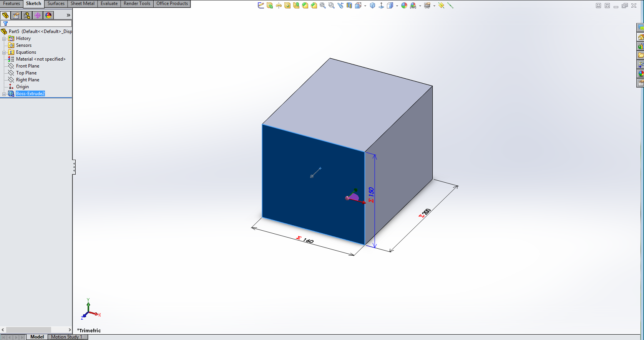644x340 pixels.
Task: Click the Apply Scene icon
Action: (x=413, y=5)
